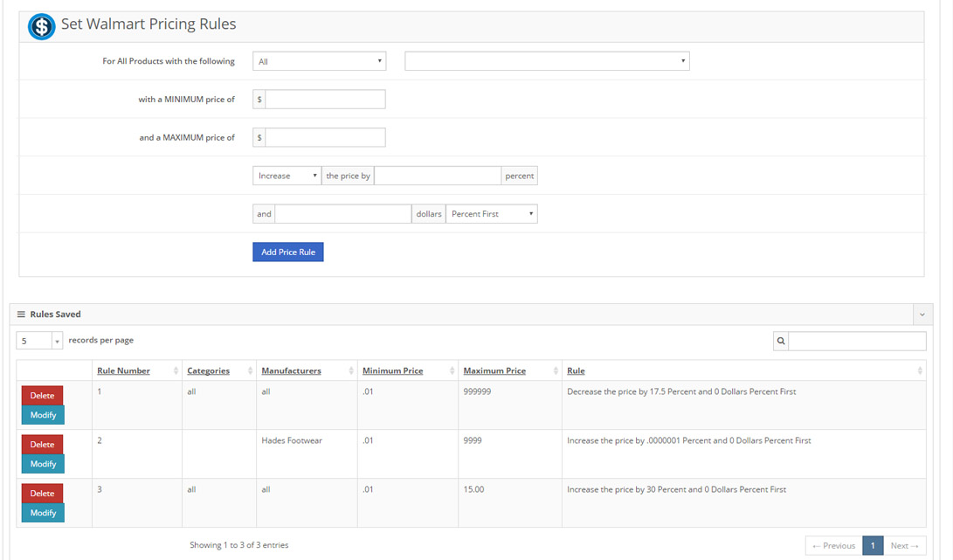Click 'Showing 1 to 3 of 3 entries' text
Image resolution: width=953 pixels, height=560 pixels.
[238, 545]
